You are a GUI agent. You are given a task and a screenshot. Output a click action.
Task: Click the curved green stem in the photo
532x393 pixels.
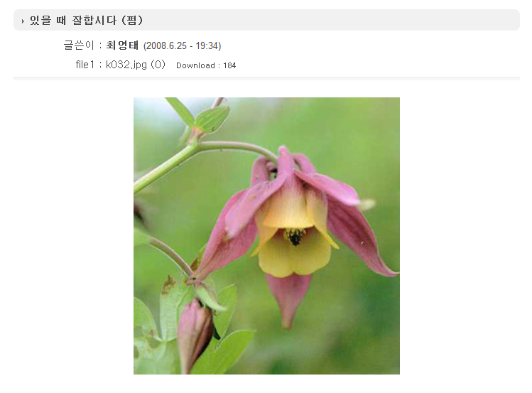(x=204, y=156)
